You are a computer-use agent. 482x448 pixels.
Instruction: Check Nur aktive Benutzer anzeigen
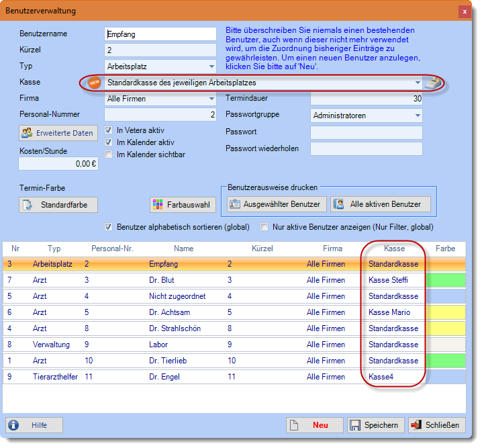click(x=264, y=227)
